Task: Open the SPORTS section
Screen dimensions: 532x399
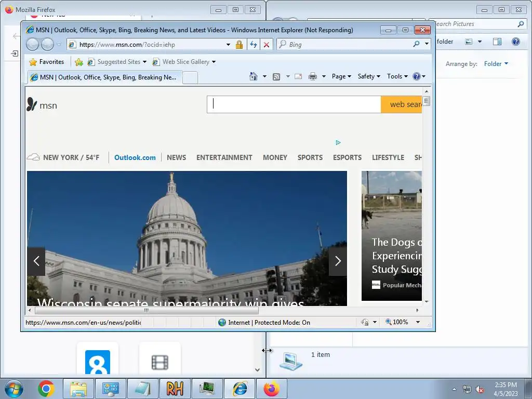Action: tap(310, 157)
